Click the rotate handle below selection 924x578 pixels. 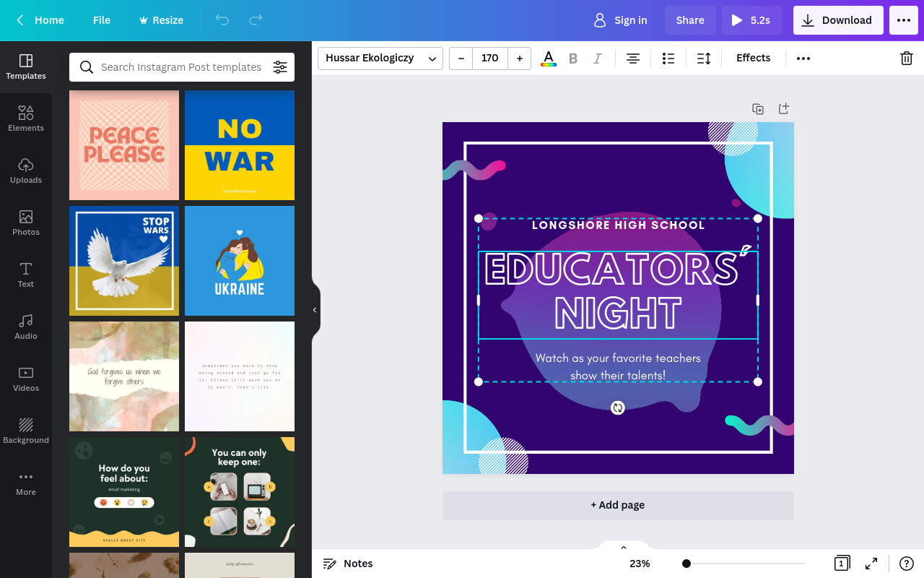click(618, 408)
